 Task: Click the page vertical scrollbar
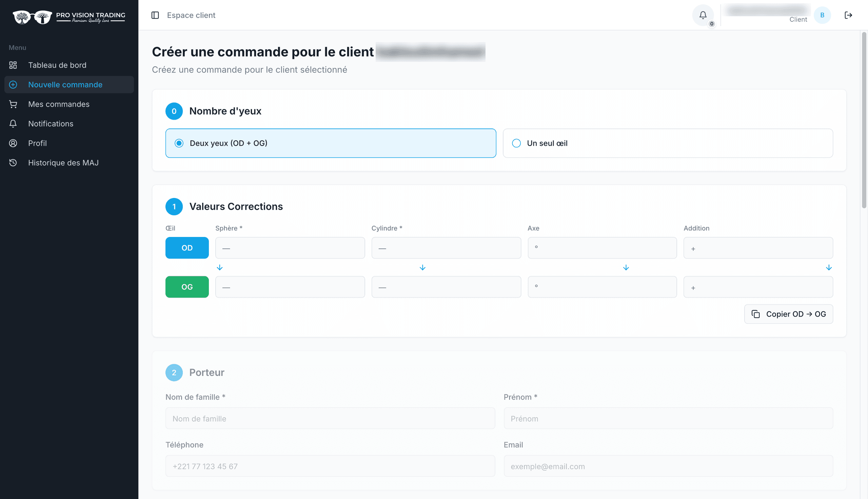(x=864, y=120)
